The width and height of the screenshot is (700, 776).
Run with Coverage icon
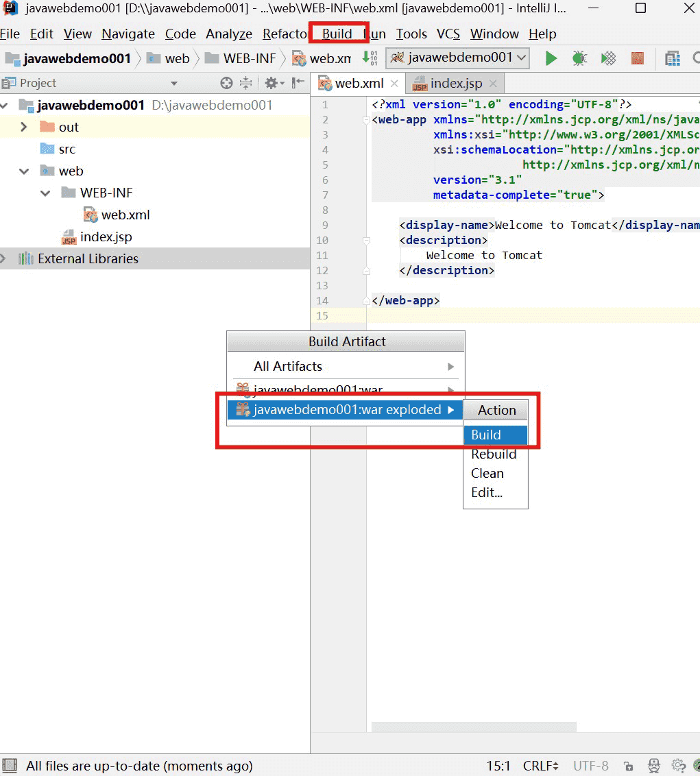point(608,58)
